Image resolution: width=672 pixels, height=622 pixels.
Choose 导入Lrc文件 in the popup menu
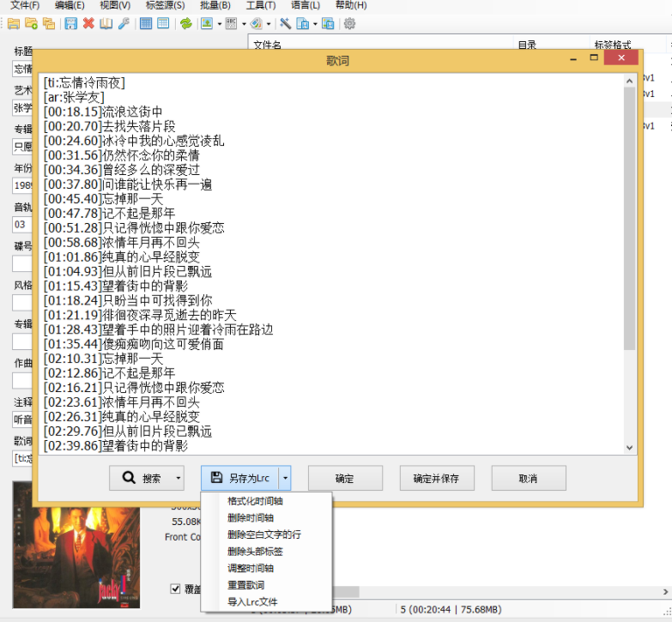(x=252, y=601)
